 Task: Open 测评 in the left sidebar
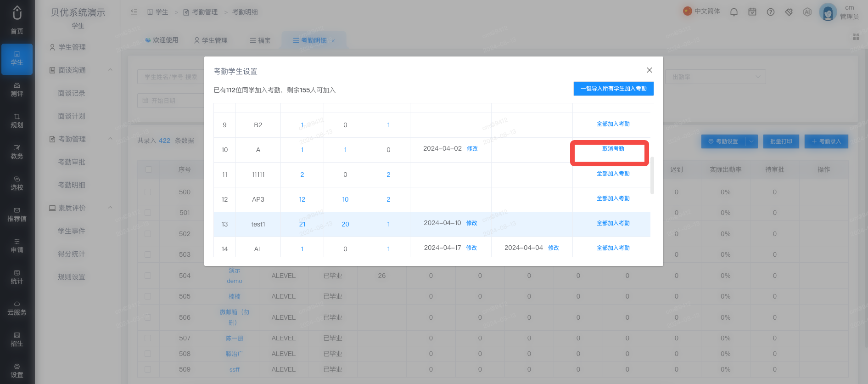pyautogui.click(x=17, y=90)
